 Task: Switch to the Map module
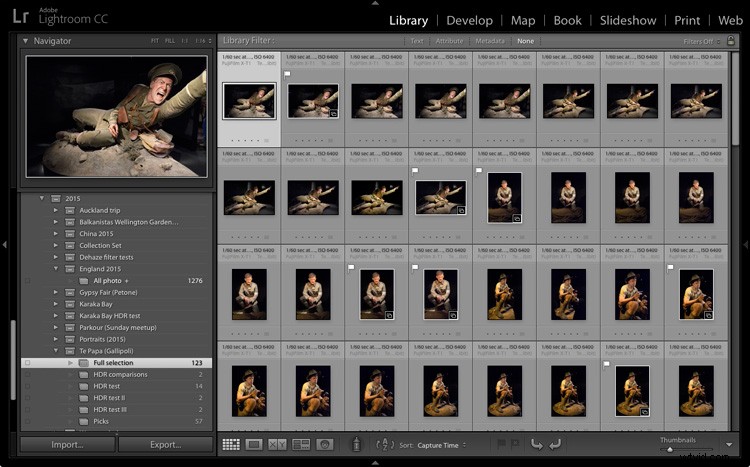(523, 20)
